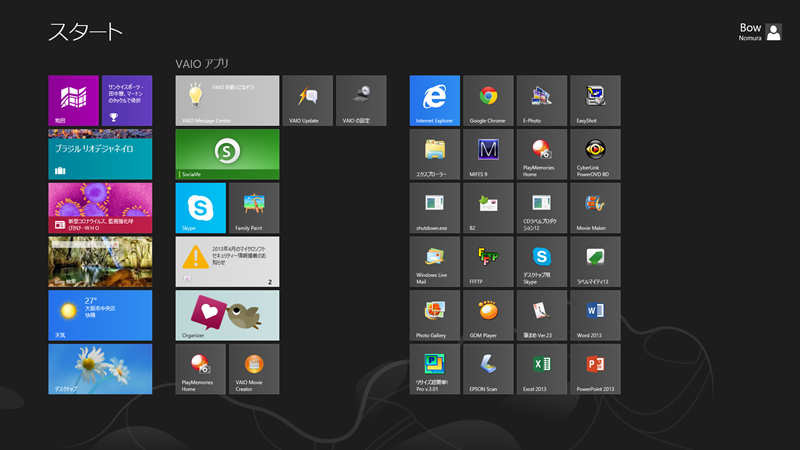Open the Weather tile showing 27°
Screen dimensions: 800x450
click(100, 315)
